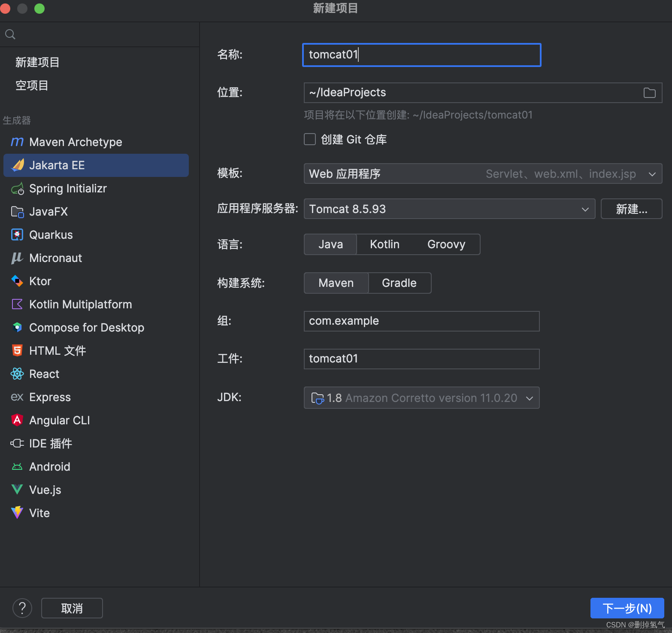Select the Quarkus generator label

coord(51,235)
